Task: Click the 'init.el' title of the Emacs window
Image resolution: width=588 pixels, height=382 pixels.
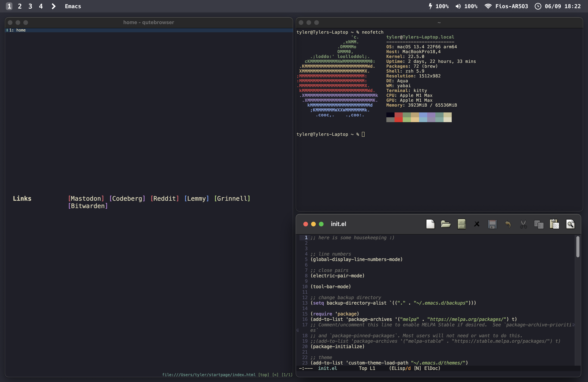Action: [338, 224]
